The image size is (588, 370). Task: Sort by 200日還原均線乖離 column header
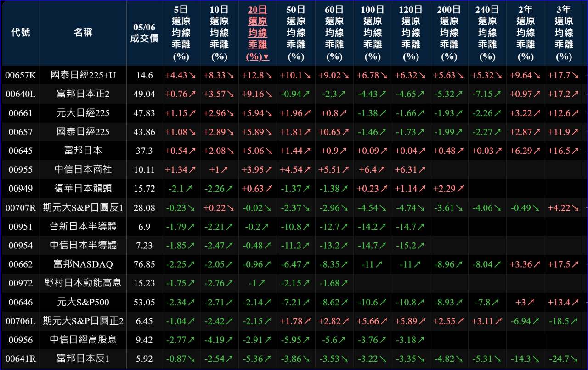449,33
